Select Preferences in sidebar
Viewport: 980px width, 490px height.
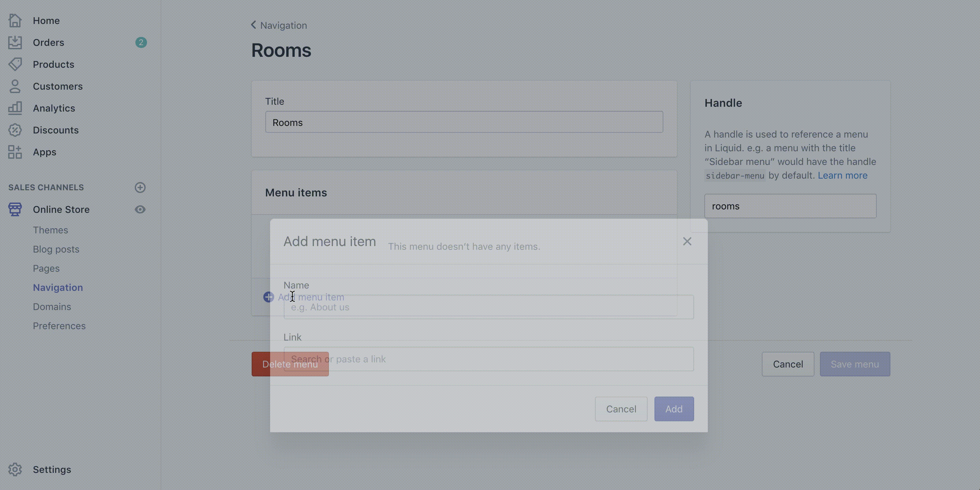tap(59, 326)
